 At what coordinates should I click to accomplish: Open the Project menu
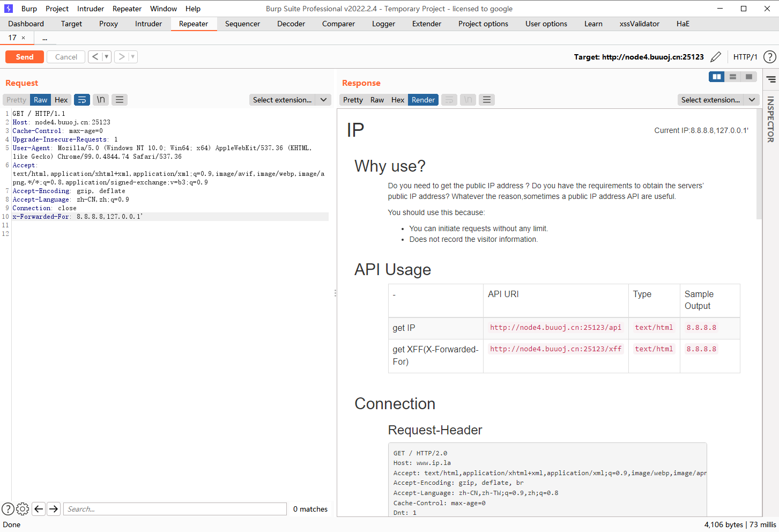57,9
